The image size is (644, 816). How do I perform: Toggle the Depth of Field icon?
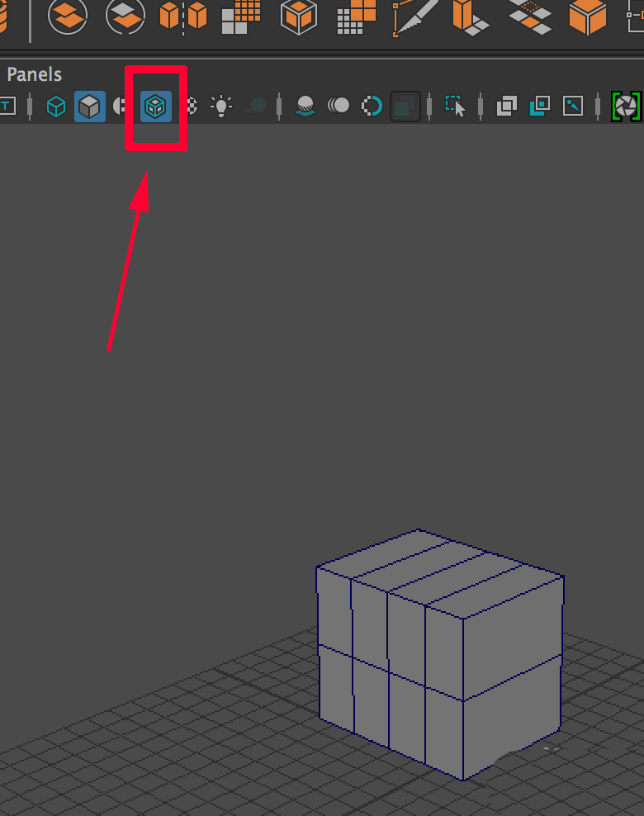coord(405,107)
